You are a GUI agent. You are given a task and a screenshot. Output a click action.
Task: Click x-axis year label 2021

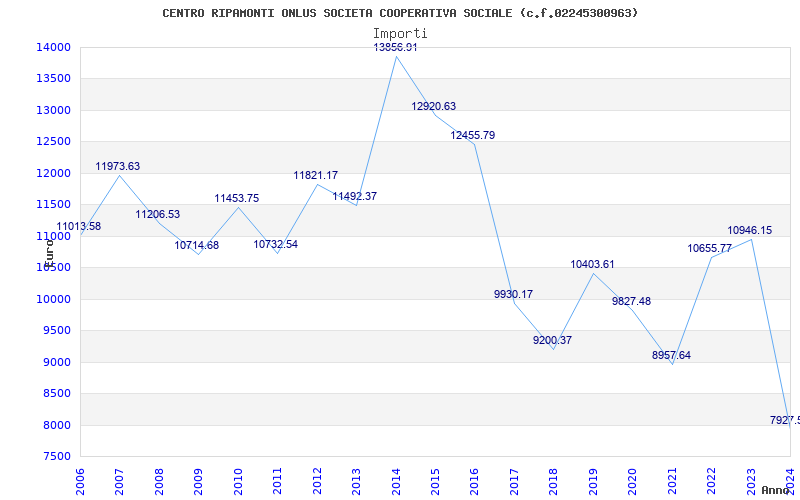pos(672,481)
